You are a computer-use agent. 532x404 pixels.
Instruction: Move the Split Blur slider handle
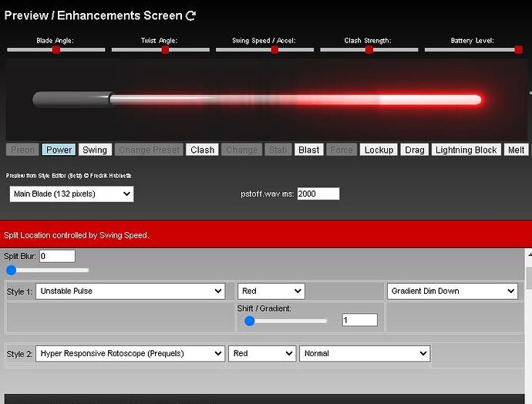[12, 271]
